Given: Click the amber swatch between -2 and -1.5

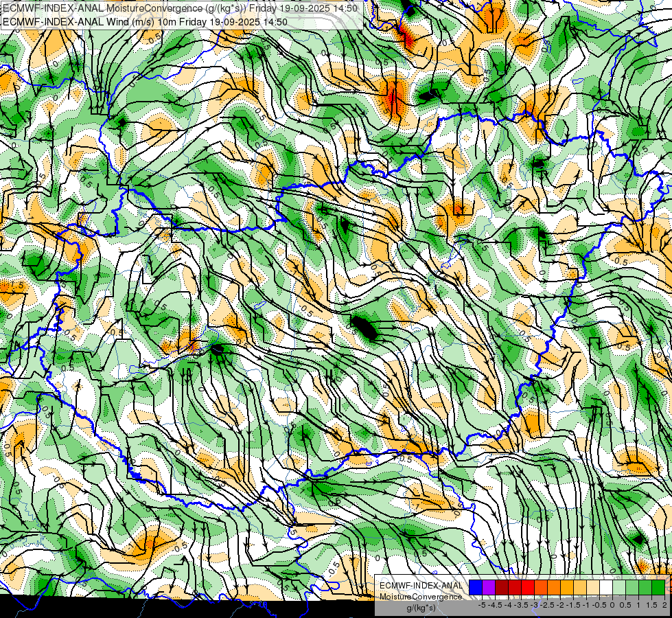Looking at the screenshot, I should (x=567, y=587).
